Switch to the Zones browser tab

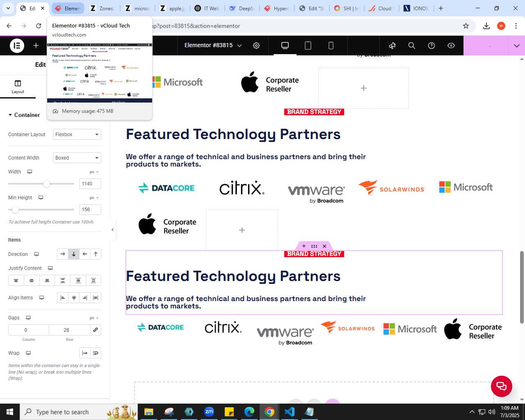point(102,8)
